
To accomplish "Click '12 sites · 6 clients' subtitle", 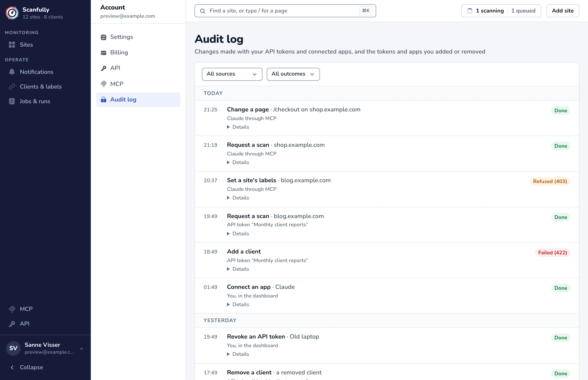I will point(43,17).
